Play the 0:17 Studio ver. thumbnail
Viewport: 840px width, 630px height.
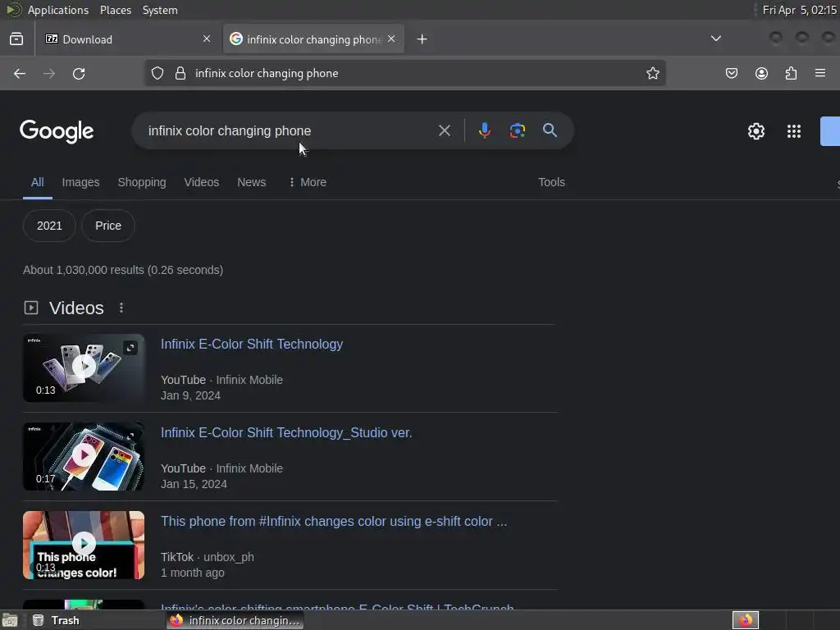[x=84, y=456]
